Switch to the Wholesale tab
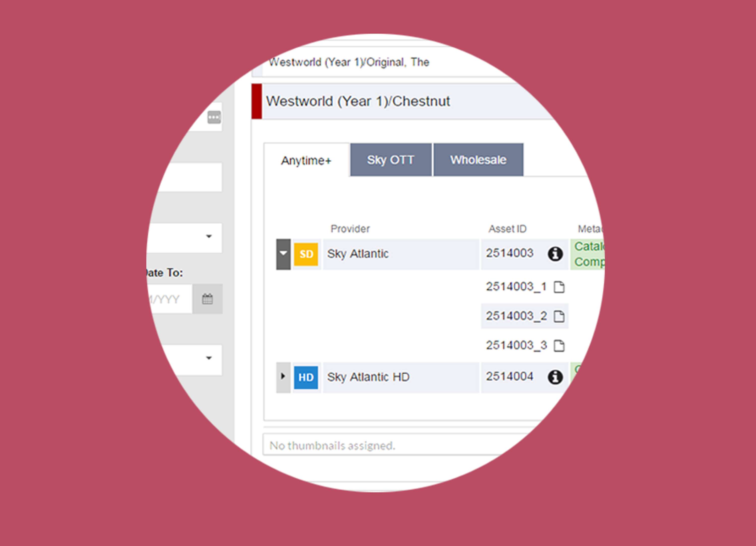This screenshot has height=546, width=756. (x=478, y=160)
